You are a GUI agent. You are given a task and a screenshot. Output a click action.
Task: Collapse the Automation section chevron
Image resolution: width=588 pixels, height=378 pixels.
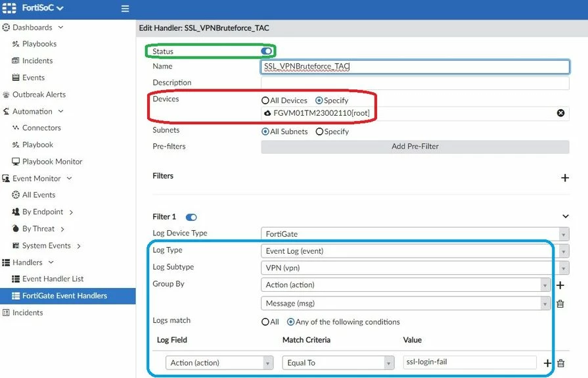pyautogui.click(x=60, y=111)
